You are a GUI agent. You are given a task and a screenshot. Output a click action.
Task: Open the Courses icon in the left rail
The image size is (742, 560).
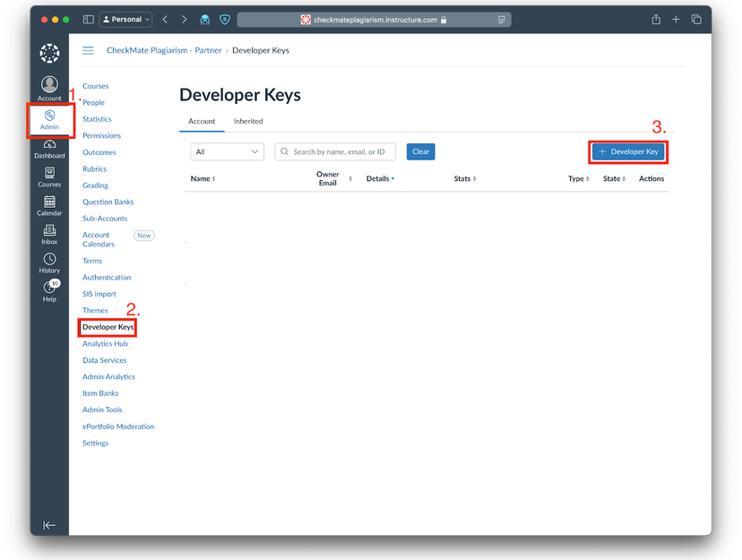(49, 172)
